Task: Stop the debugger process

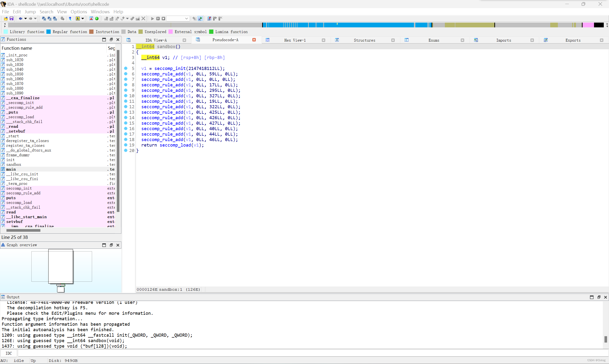Action: pos(163,19)
